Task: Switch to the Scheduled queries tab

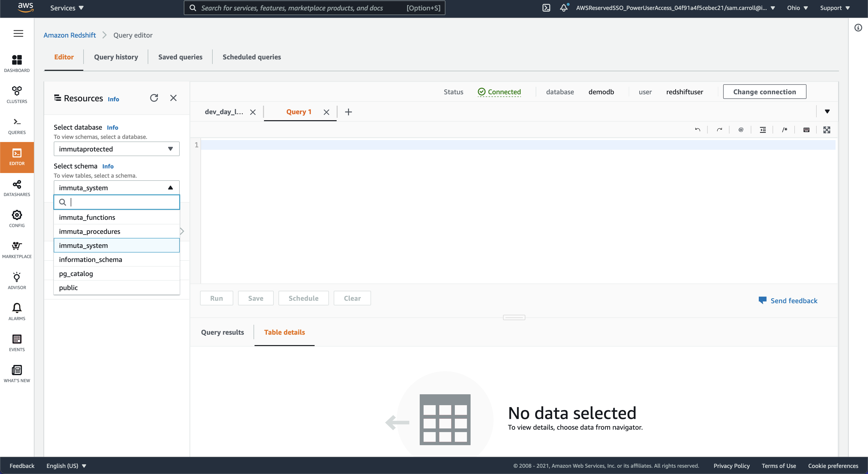Action: point(252,57)
